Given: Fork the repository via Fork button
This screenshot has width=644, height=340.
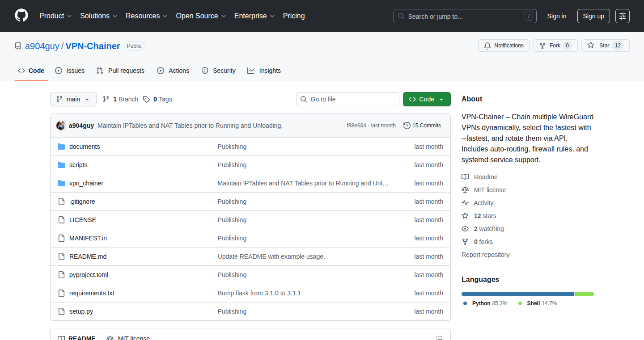Looking at the screenshot, I should 555,46.
